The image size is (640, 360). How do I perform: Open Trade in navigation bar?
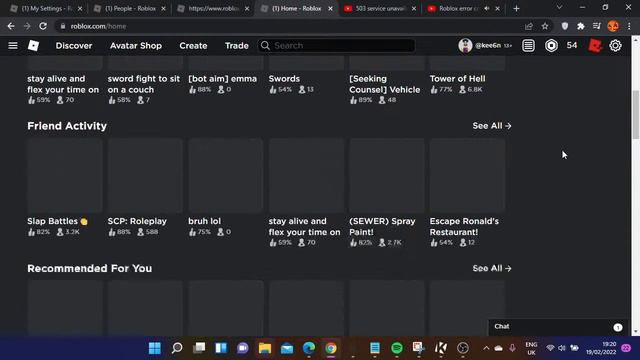[x=237, y=46]
